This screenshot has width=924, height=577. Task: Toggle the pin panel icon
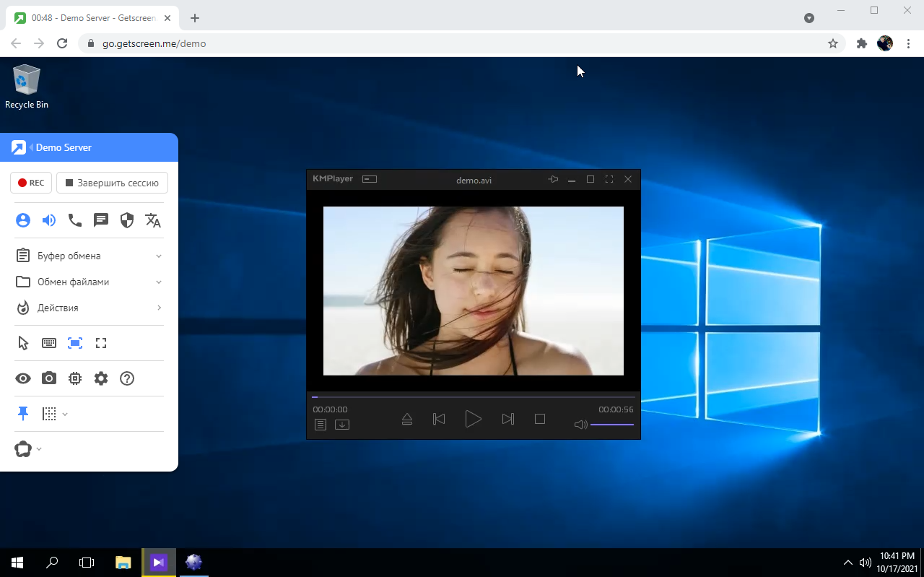23,413
